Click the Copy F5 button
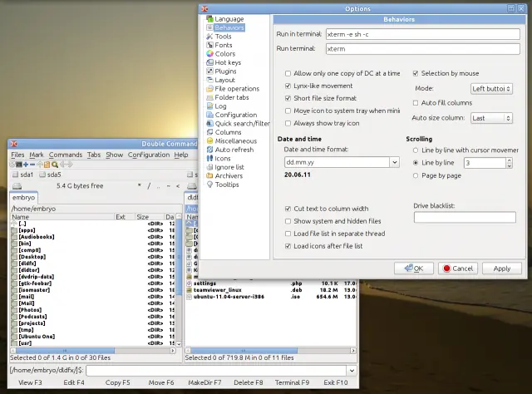The height and width of the screenshot is (394, 532). coord(117,382)
